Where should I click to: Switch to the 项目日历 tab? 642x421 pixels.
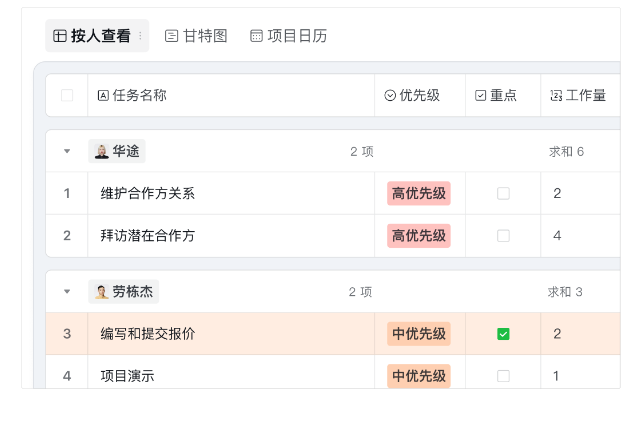pos(289,36)
